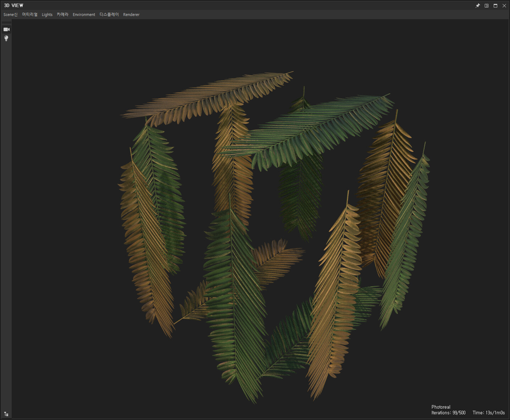Pin the 3D VIEW panel
Screen dimensions: 510x420
tap(477, 5)
